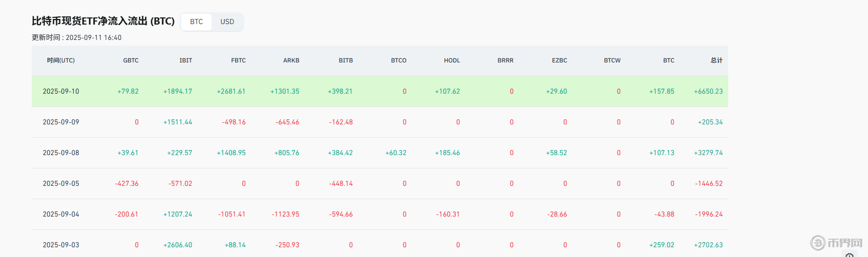Click the 币界网 Bitcoin logo watermark
The image size is (868, 257).
pyautogui.click(x=836, y=243)
